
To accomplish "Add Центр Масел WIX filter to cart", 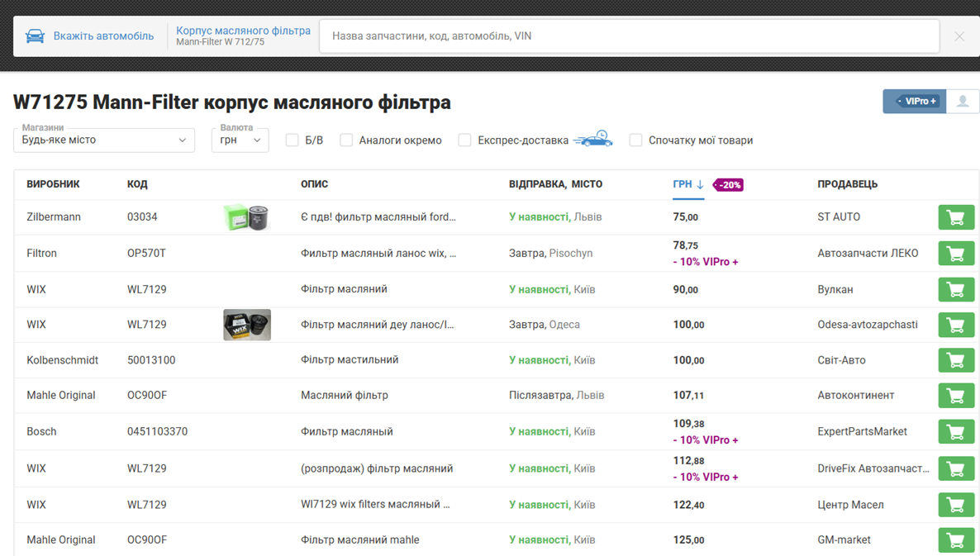I will click(x=956, y=505).
